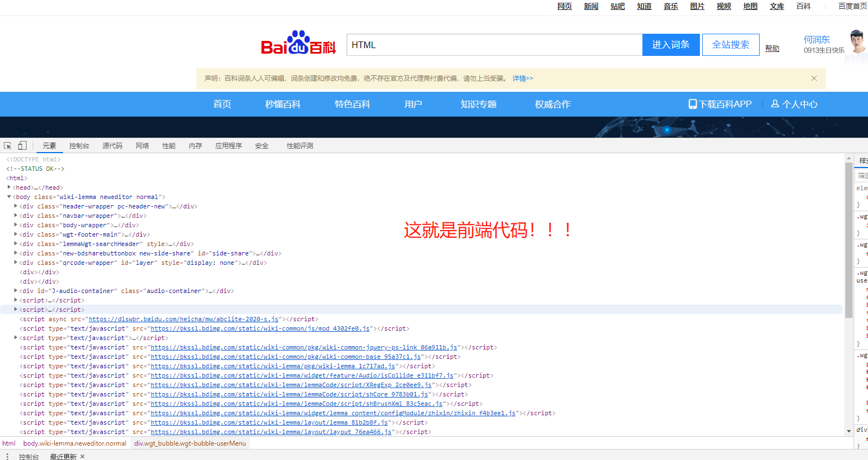Open 特色百科 in the navbar
This screenshot has height=460, width=868.
[x=352, y=104]
